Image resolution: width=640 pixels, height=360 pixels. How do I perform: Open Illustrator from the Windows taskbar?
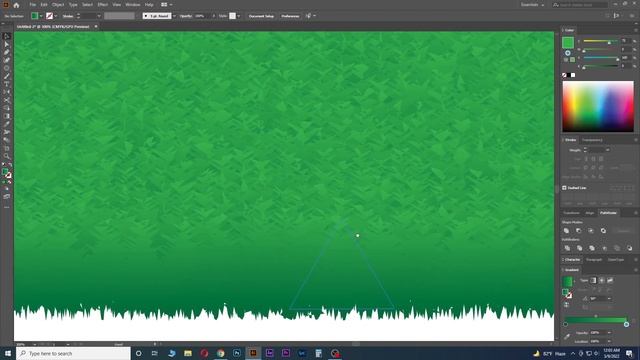click(x=253, y=353)
